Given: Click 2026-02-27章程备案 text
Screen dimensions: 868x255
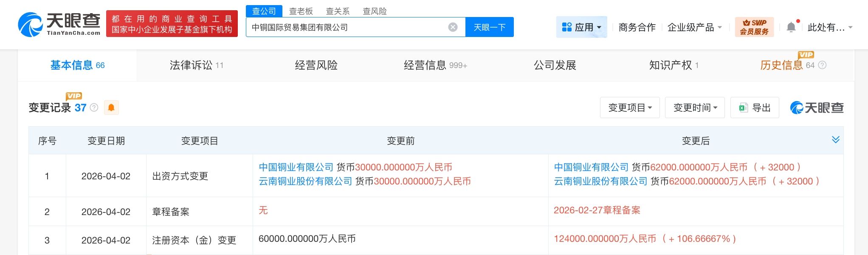Looking at the screenshot, I should (x=597, y=210).
